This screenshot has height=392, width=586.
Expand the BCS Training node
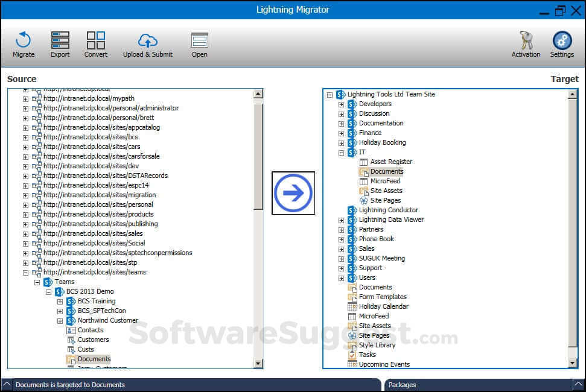point(60,301)
